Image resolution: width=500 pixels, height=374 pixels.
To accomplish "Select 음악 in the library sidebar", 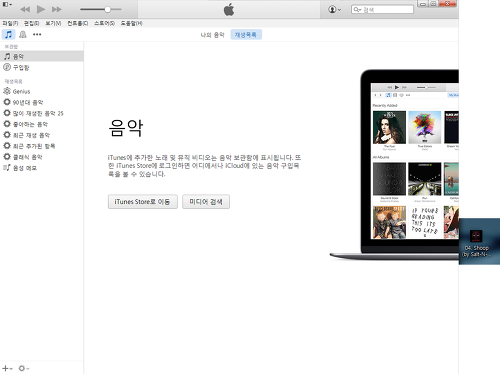I will (42, 56).
